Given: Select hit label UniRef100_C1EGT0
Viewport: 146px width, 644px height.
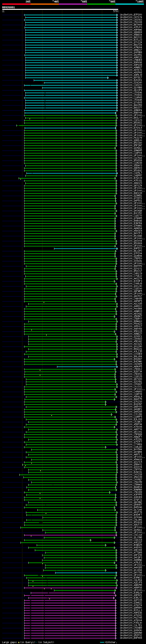Looking at the screenshot, I should (131, 85).
